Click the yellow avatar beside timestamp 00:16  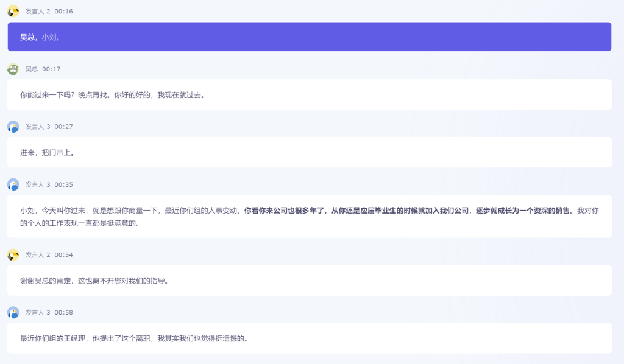click(x=13, y=11)
